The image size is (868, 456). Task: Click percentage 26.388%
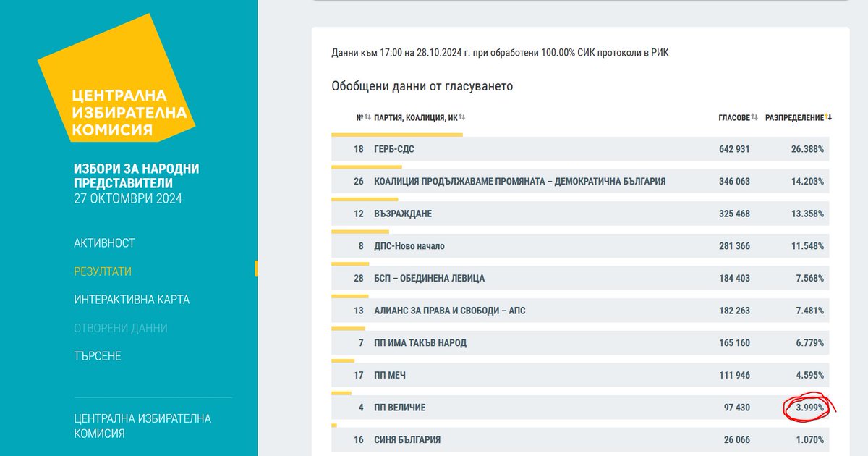coord(807,149)
